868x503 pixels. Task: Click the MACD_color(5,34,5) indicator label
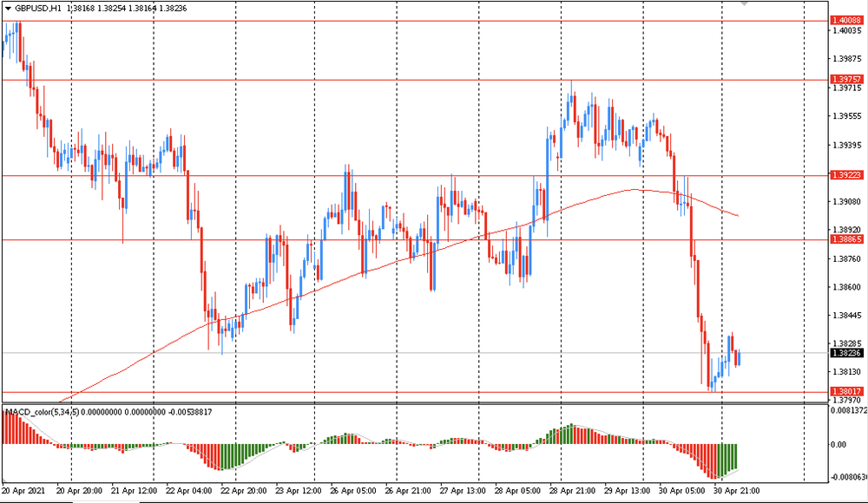(42, 412)
